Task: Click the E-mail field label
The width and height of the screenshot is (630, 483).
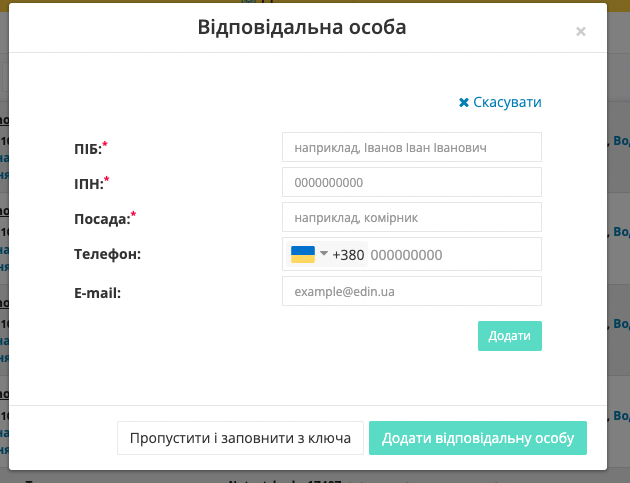Action: [97, 293]
